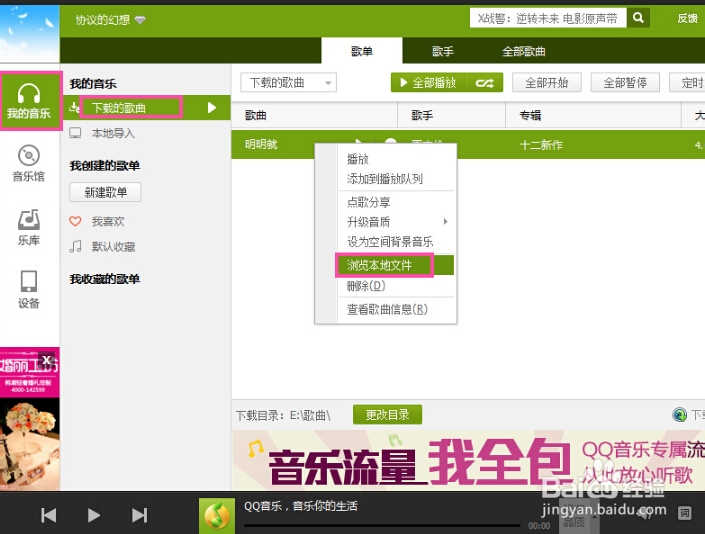Open the 我喜欢 playlist

pyautogui.click(x=108, y=221)
